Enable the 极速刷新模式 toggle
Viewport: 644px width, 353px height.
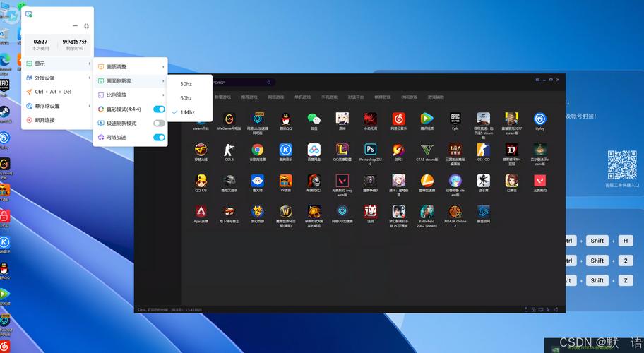pyautogui.click(x=159, y=123)
